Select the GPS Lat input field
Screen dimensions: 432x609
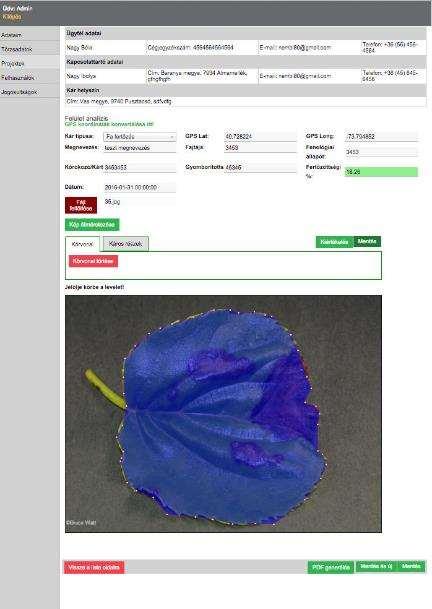(261, 136)
